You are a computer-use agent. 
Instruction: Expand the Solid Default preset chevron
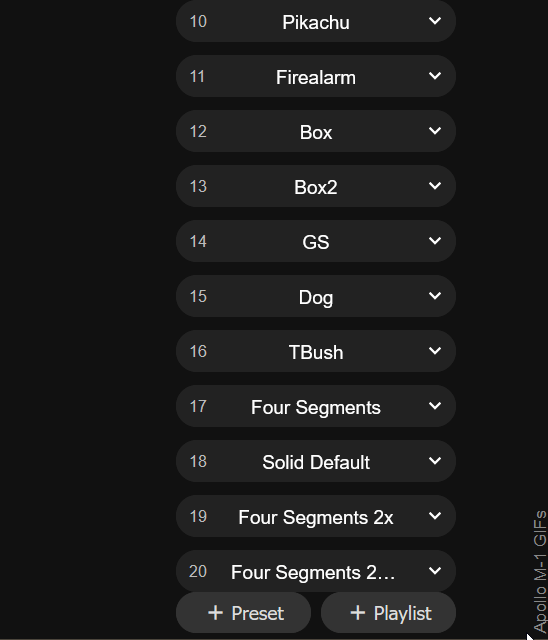click(x=435, y=461)
